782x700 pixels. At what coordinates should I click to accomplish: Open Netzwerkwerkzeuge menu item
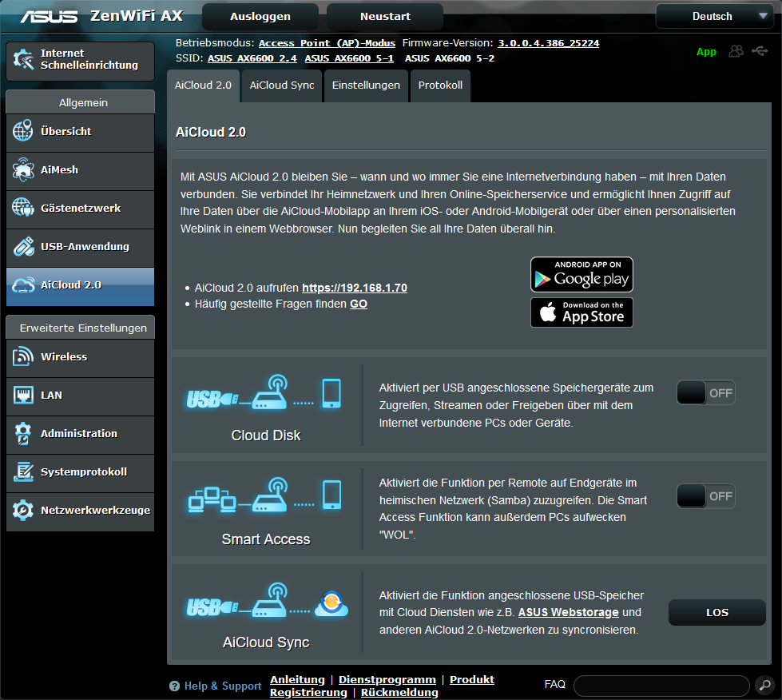pos(81,511)
